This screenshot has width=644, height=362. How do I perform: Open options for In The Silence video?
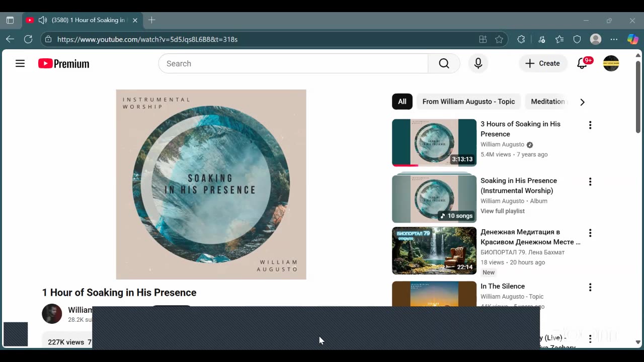pyautogui.click(x=590, y=288)
